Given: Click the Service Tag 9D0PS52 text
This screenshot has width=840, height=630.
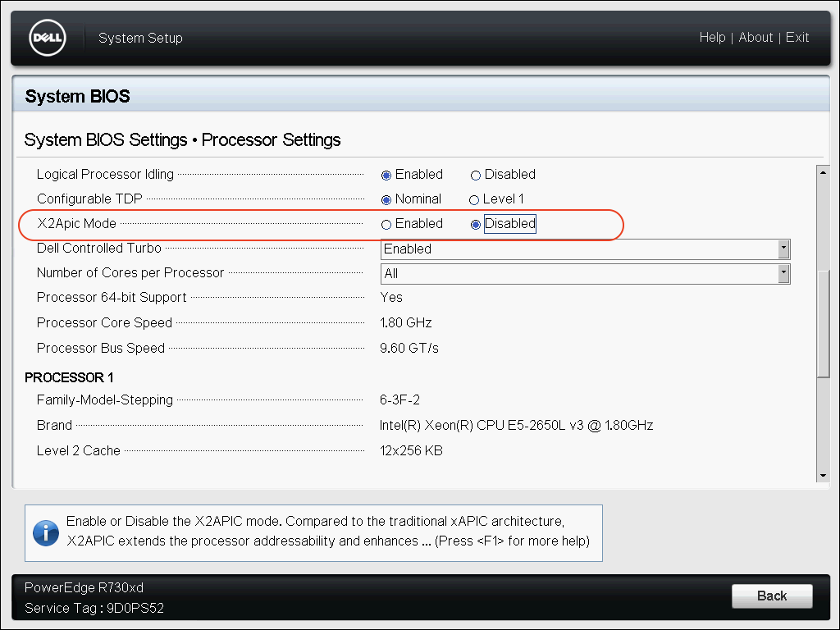Looking at the screenshot, I should (x=94, y=608).
